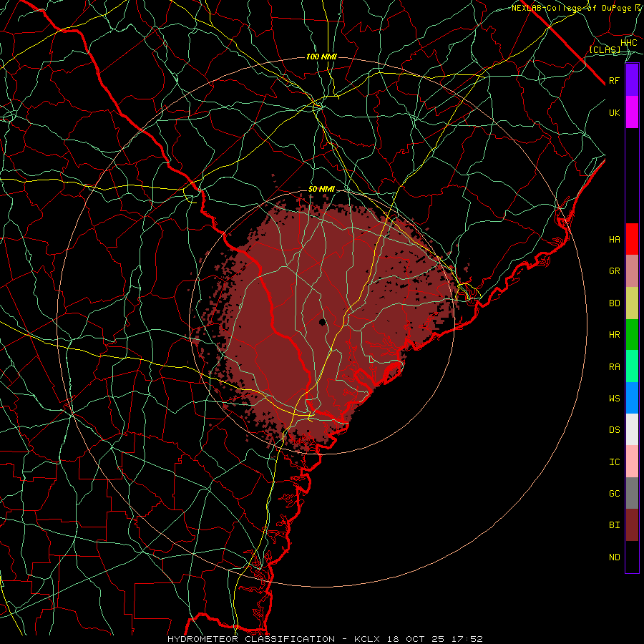
Task: Click the BD yellow legend swatch
Action: pyautogui.click(x=632, y=303)
